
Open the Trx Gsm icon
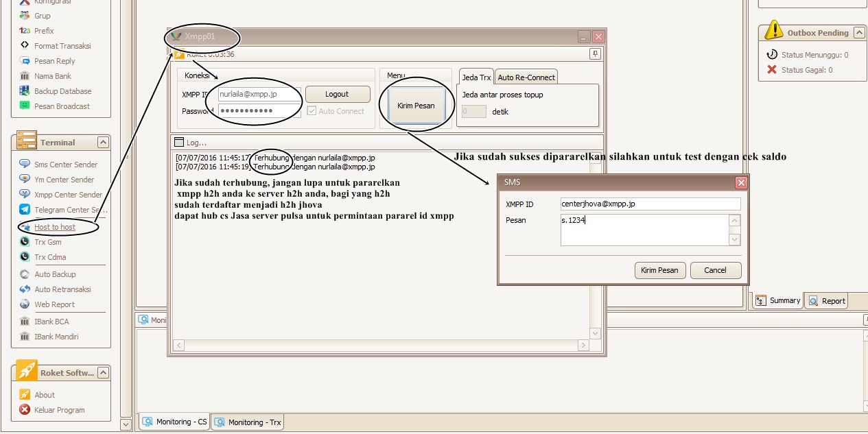(x=25, y=242)
